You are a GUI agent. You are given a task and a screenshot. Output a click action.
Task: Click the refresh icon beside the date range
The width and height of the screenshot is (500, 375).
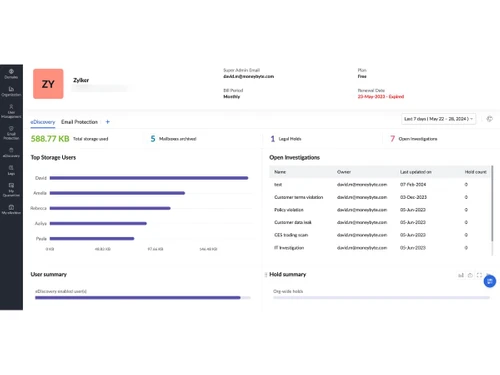pos(489,119)
